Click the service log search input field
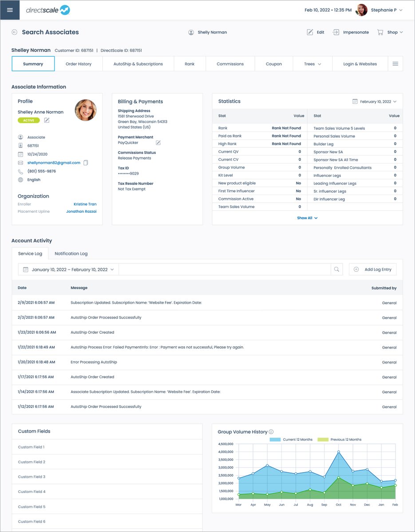This screenshot has height=532, width=415. (x=225, y=269)
